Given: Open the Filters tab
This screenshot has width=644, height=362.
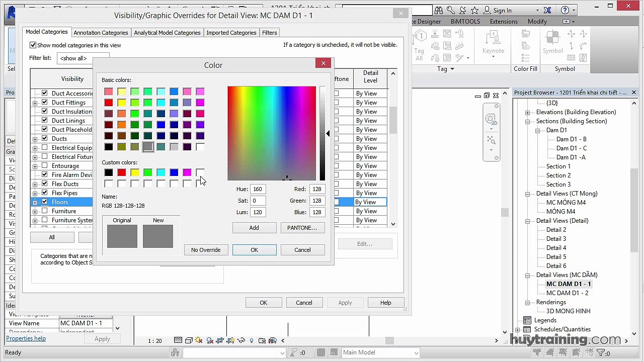Looking at the screenshot, I should (x=269, y=33).
